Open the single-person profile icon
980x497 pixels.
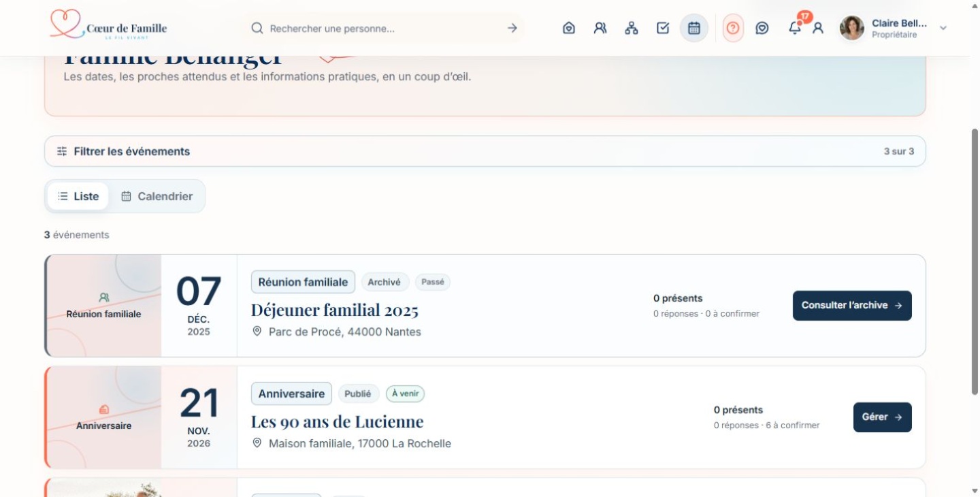coord(818,28)
